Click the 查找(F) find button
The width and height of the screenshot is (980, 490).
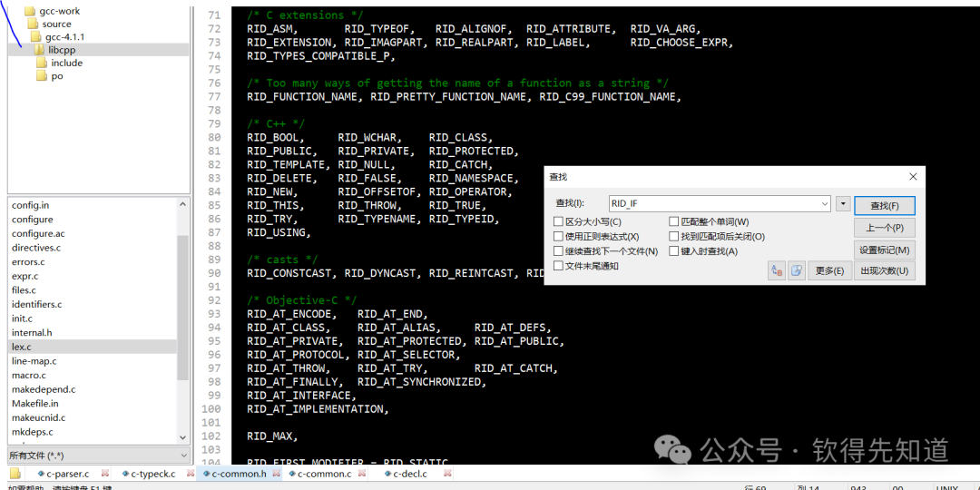(885, 206)
